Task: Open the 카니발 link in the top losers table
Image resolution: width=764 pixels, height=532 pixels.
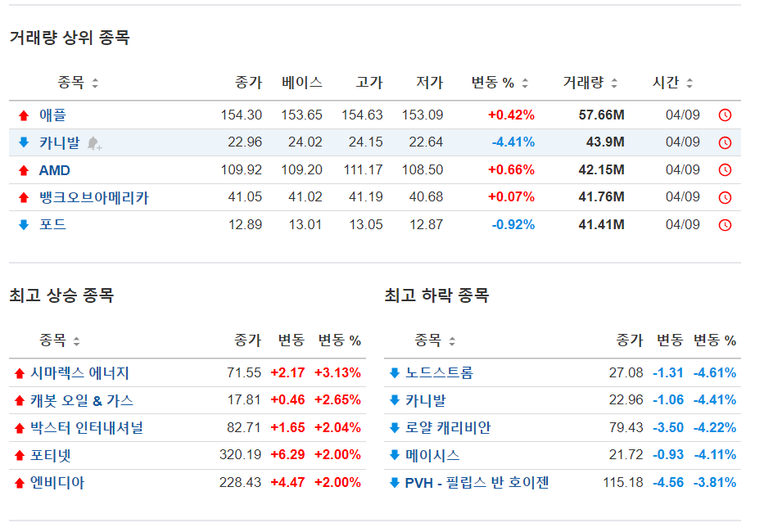Action: tap(426, 400)
